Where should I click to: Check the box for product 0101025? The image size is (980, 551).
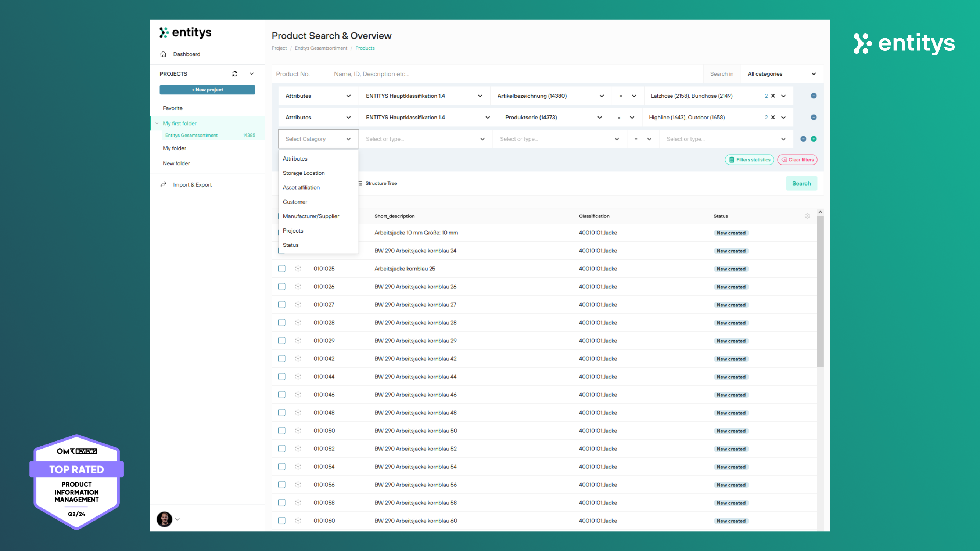(281, 269)
